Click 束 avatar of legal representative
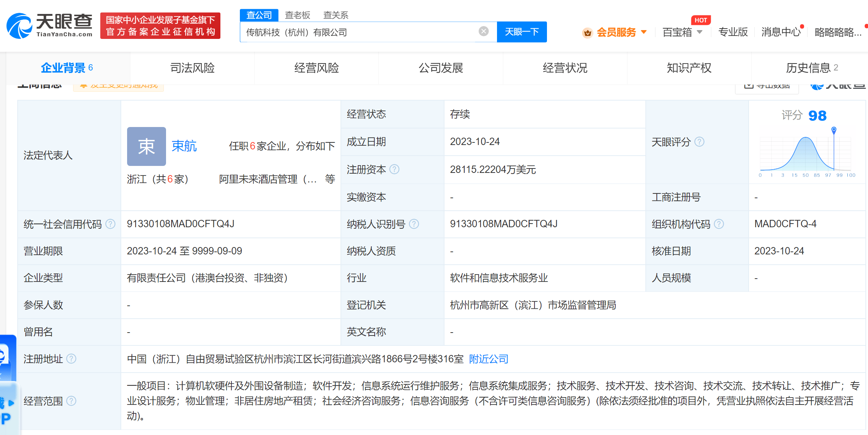The height and width of the screenshot is (435, 868). click(146, 146)
